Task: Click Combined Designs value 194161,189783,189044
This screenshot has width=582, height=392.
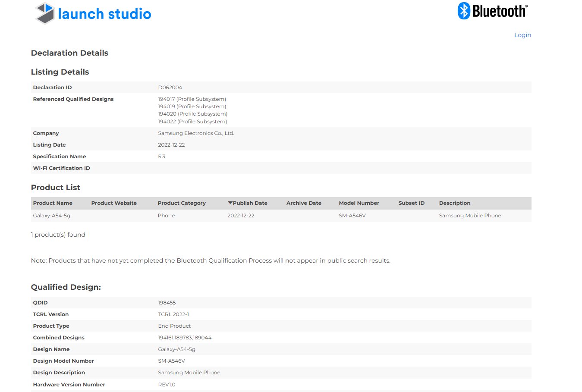Action: (185, 338)
